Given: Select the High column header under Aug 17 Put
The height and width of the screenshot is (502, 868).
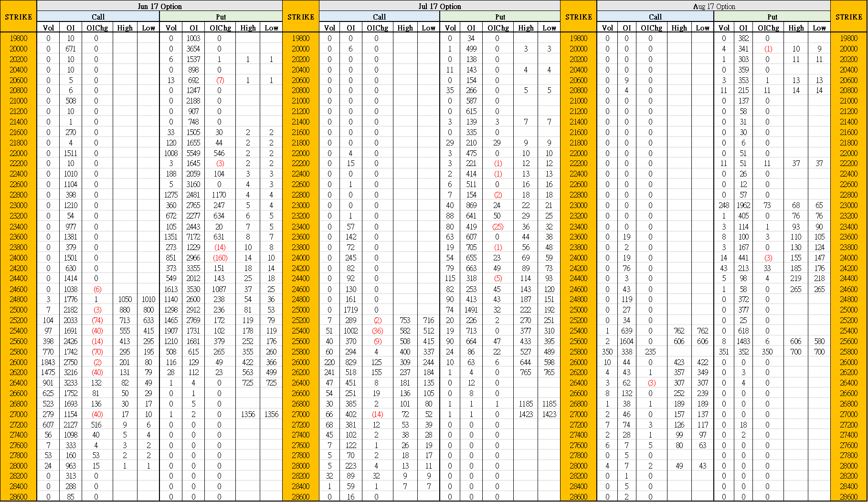Looking at the screenshot, I should coord(796,28).
